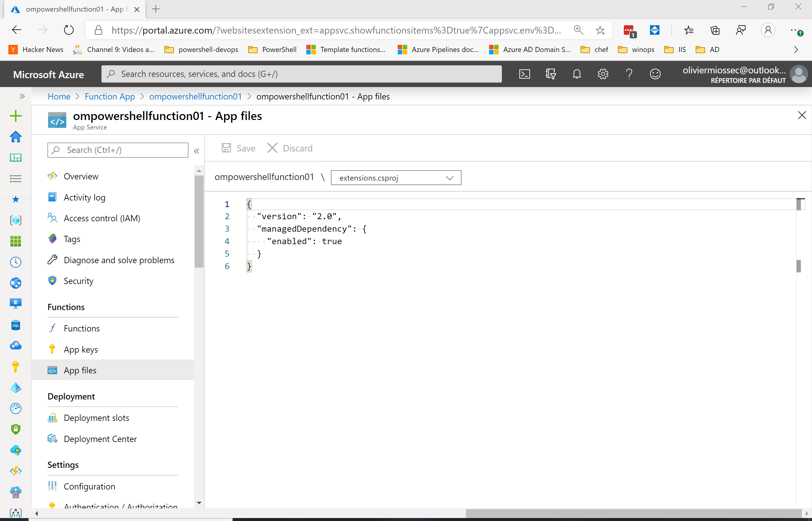
Task: Click resource menu vertical scrollbar
Action: (x=199, y=222)
